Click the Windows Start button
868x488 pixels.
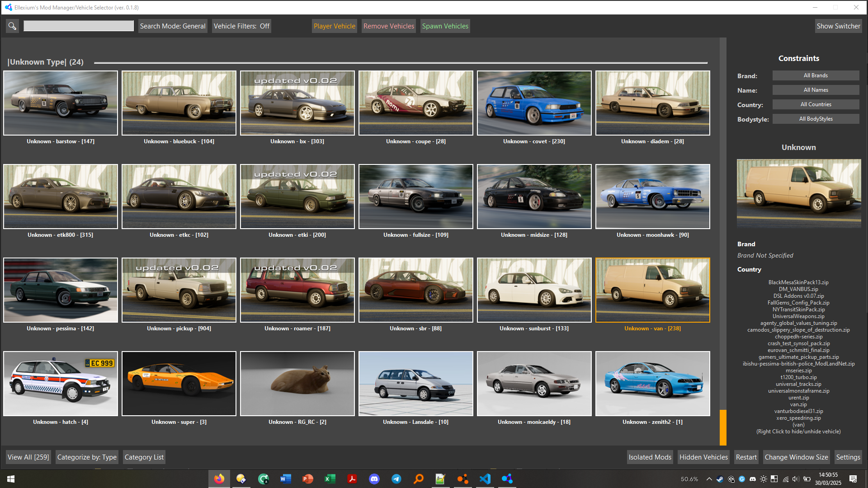pos(11,479)
